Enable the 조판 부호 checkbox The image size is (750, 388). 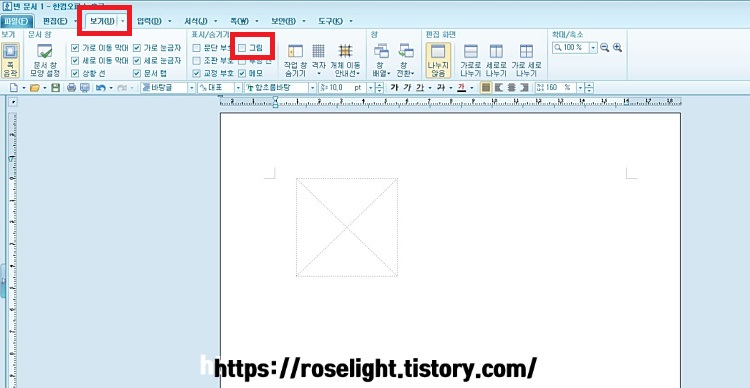click(x=196, y=61)
